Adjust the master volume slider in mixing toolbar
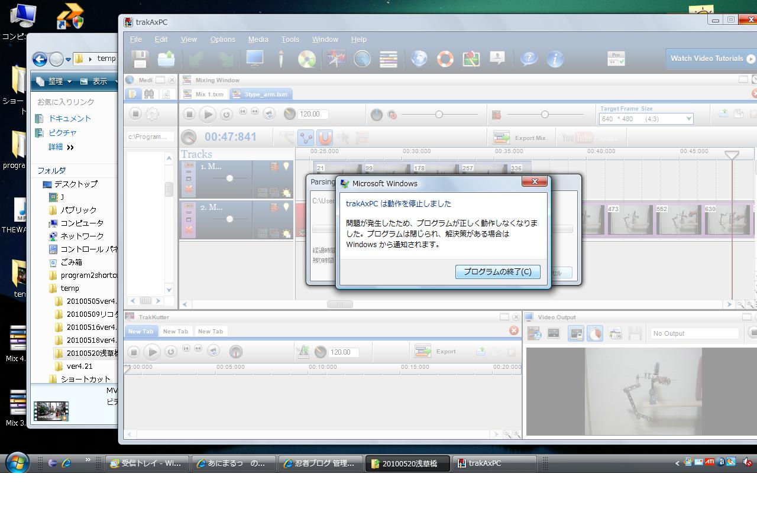757x532 pixels. coord(438,114)
